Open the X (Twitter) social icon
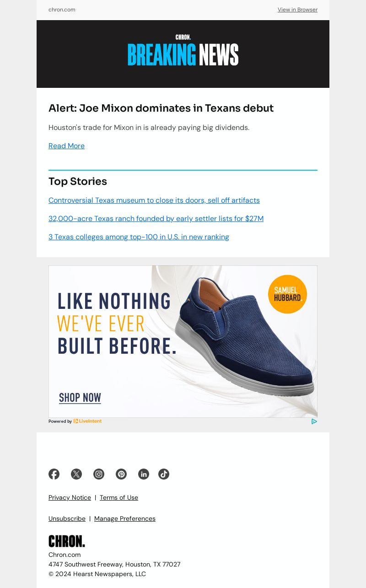366x588 pixels. click(76, 474)
